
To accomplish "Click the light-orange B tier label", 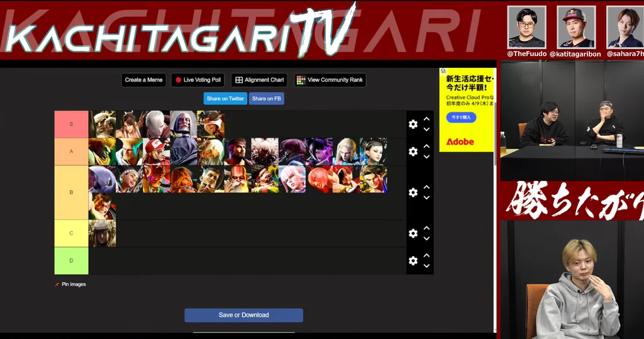I will (x=72, y=192).
